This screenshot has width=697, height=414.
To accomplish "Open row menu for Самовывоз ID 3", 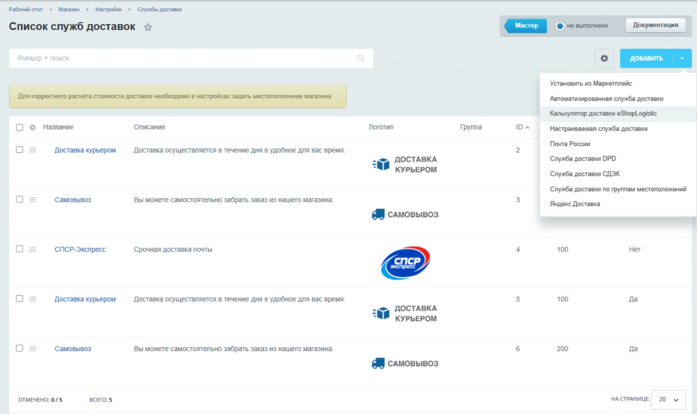I will click(x=33, y=200).
